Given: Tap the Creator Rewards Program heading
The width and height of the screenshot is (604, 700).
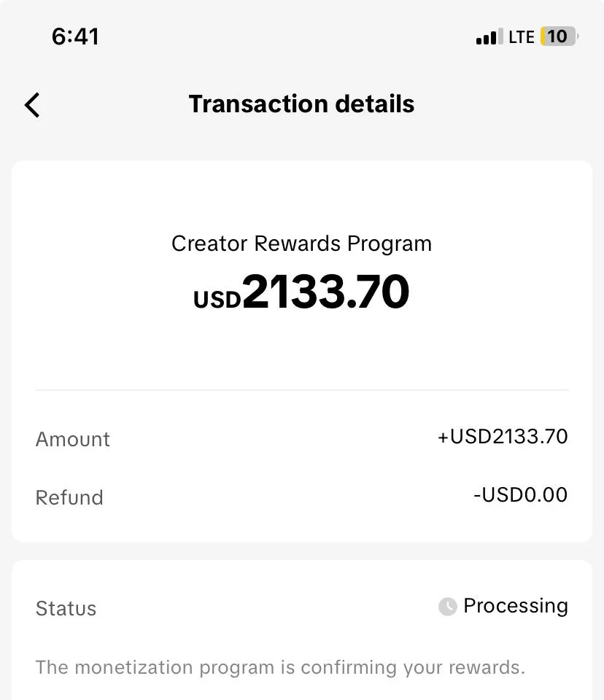Looking at the screenshot, I should pyautogui.click(x=301, y=244).
